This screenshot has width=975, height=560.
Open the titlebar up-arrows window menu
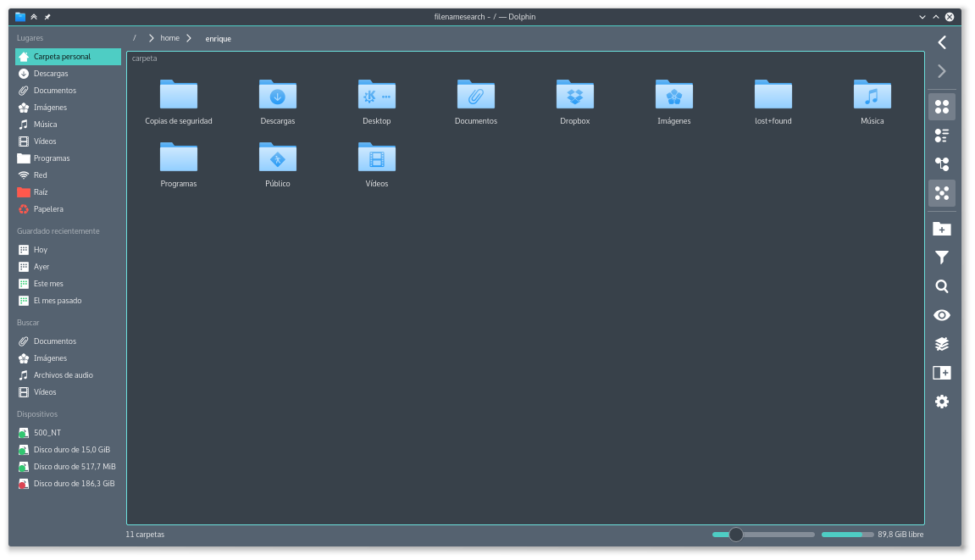pos(34,17)
